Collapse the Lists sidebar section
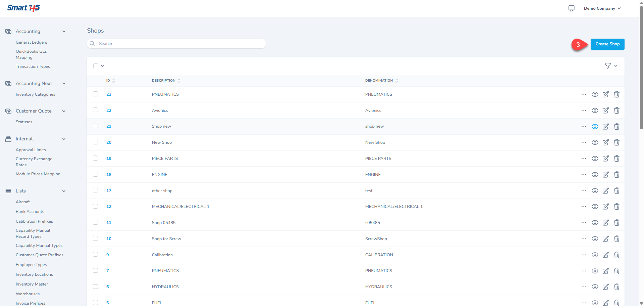Image resolution: width=644 pixels, height=306 pixels. coord(64,191)
